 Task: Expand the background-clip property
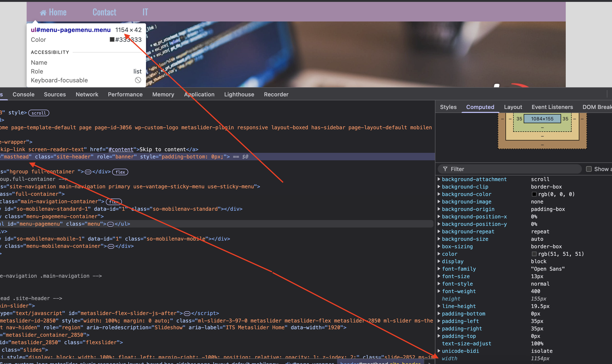pos(439,186)
